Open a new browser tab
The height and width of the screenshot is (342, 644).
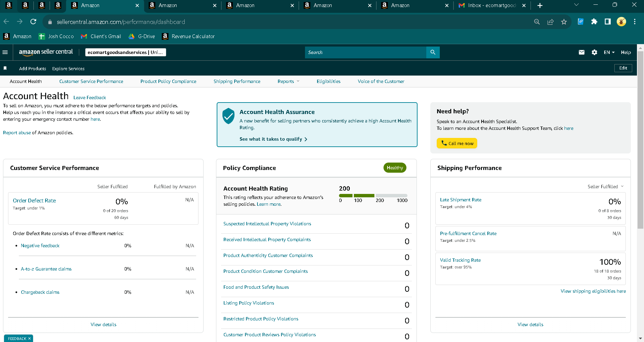[540, 5]
